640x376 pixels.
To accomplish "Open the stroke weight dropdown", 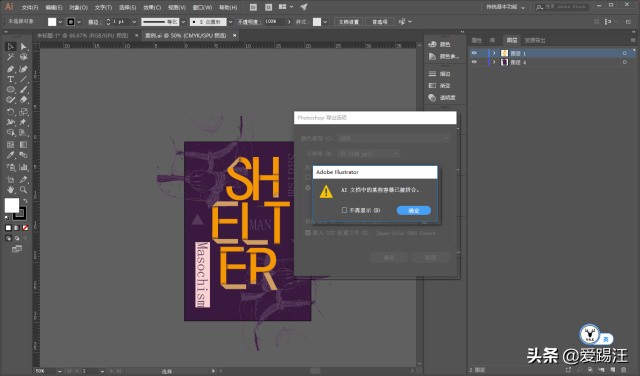I will [134, 22].
